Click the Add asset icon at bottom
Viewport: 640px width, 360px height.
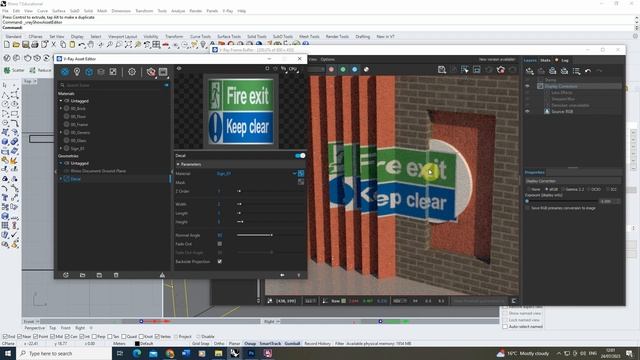coord(66,275)
